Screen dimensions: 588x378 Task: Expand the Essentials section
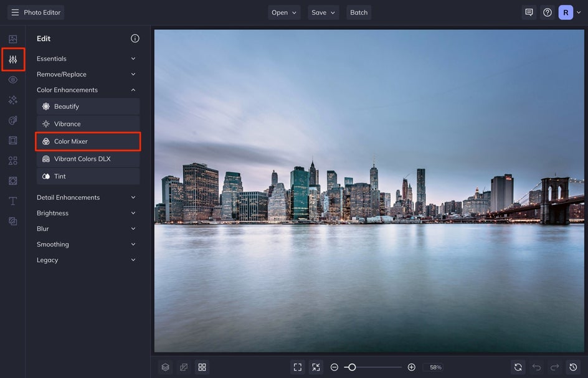point(87,58)
